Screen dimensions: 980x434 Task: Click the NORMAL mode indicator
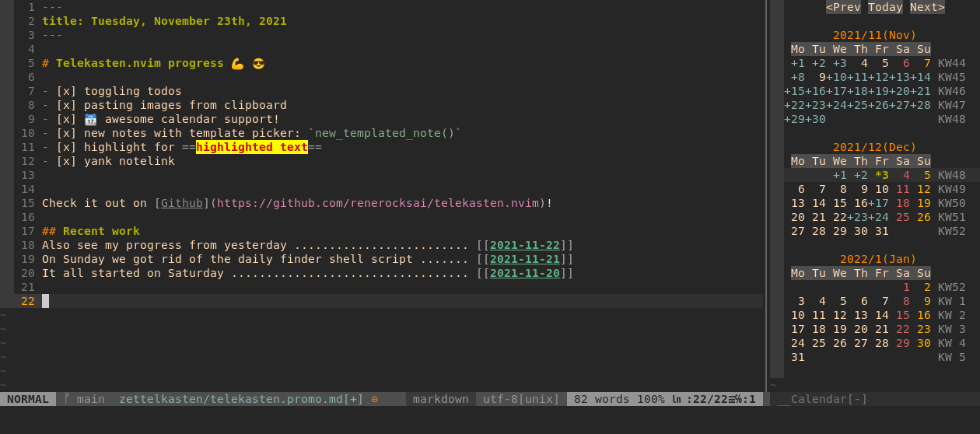[x=27, y=399]
